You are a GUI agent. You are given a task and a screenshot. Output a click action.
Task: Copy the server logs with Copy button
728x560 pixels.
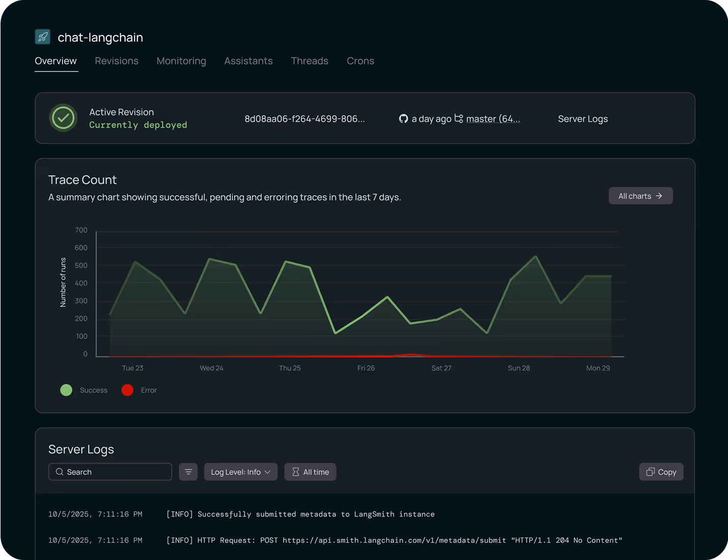click(x=661, y=472)
